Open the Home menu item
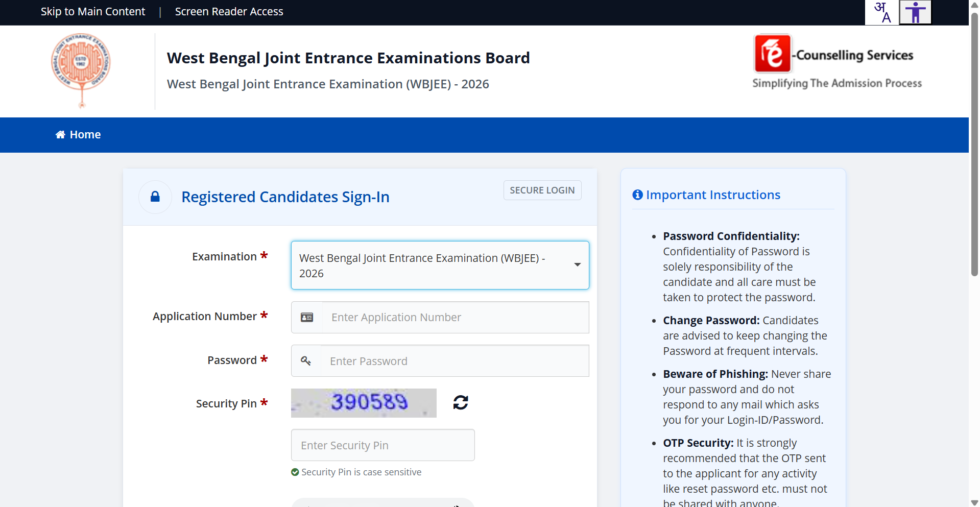The image size is (980, 507). [78, 135]
